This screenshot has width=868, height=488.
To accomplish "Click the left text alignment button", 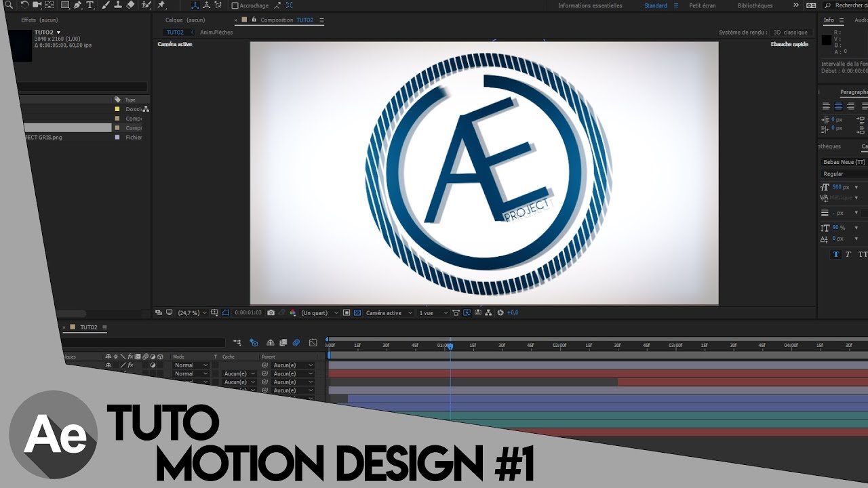I will tap(826, 106).
